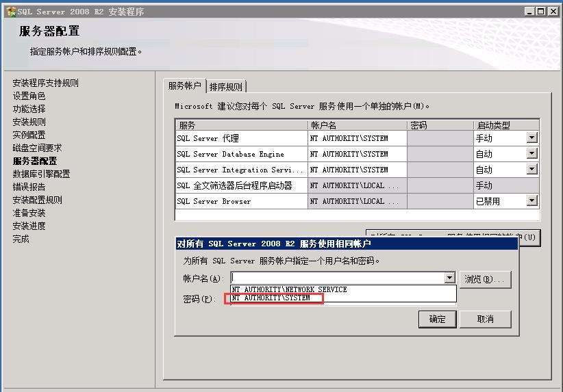The image size is (563, 392).
Task: Click the 启动类型 column header
Action: tap(506, 125)
